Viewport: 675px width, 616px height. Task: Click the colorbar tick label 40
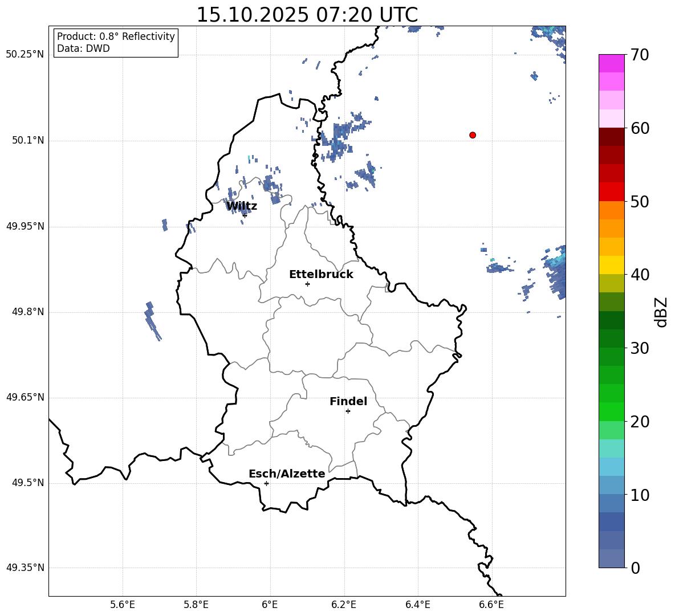pyautogui.click(x=640, y=275)
